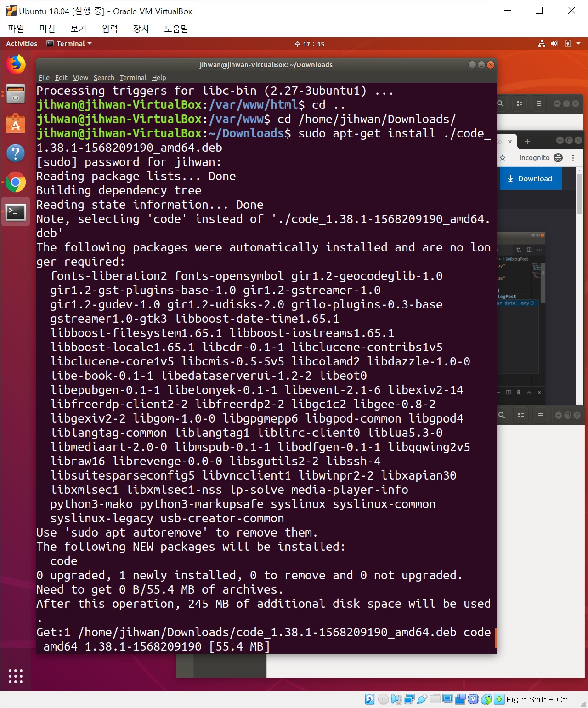Open the Activities overview
Screen dimensions: 588x708
22,44
